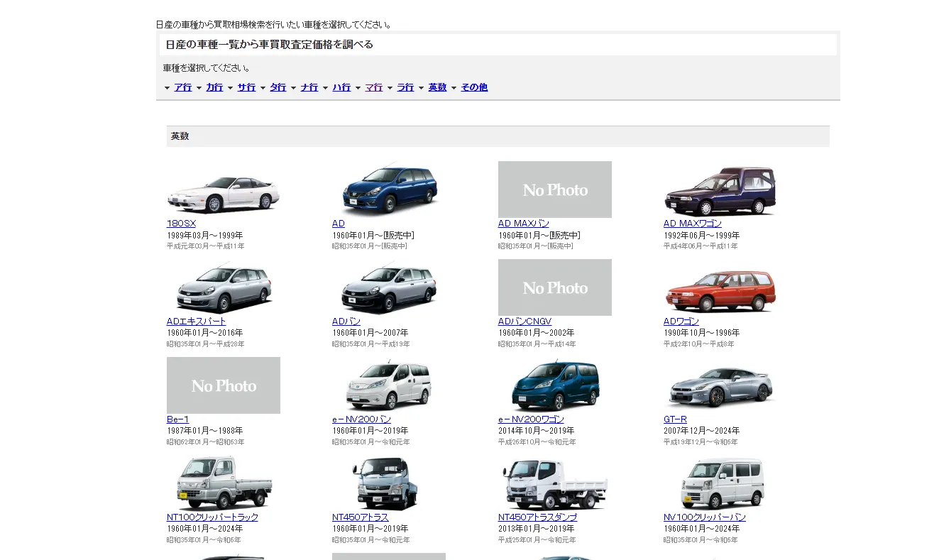The height and width of the screenshot is (560, 939).
Task: Click the NT450アトラスダンプ dump truck photo
Action: [555, 483]
